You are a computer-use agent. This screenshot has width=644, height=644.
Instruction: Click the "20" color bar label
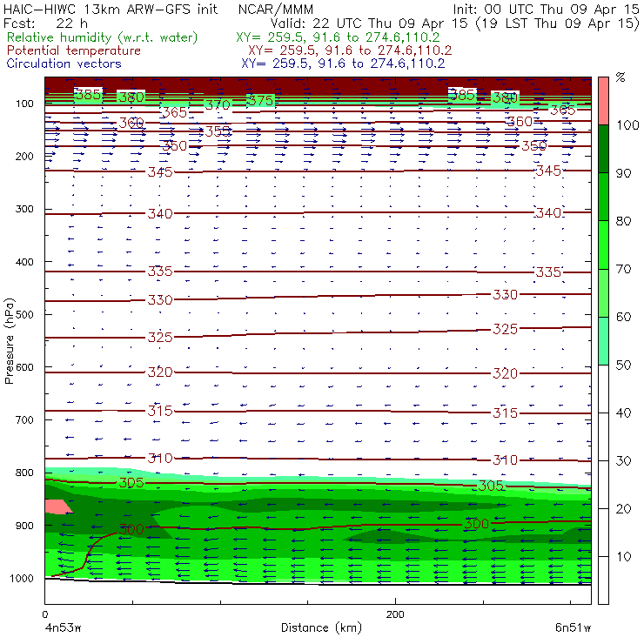[x=623, y=509]
